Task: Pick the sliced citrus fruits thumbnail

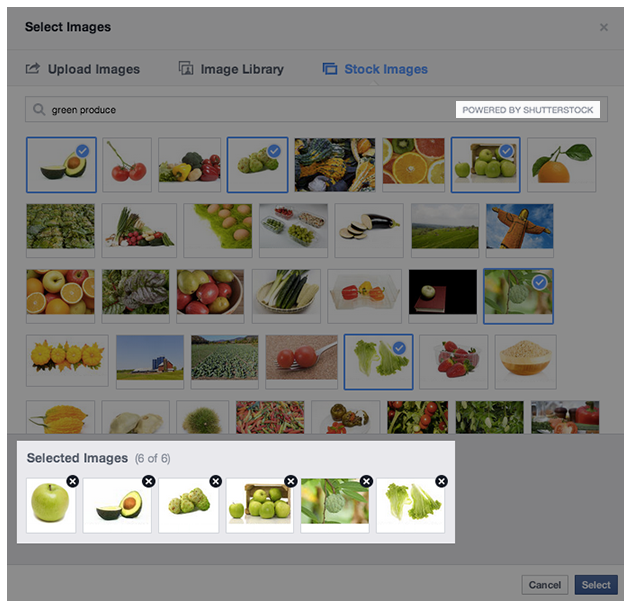Action: (413, 165)
